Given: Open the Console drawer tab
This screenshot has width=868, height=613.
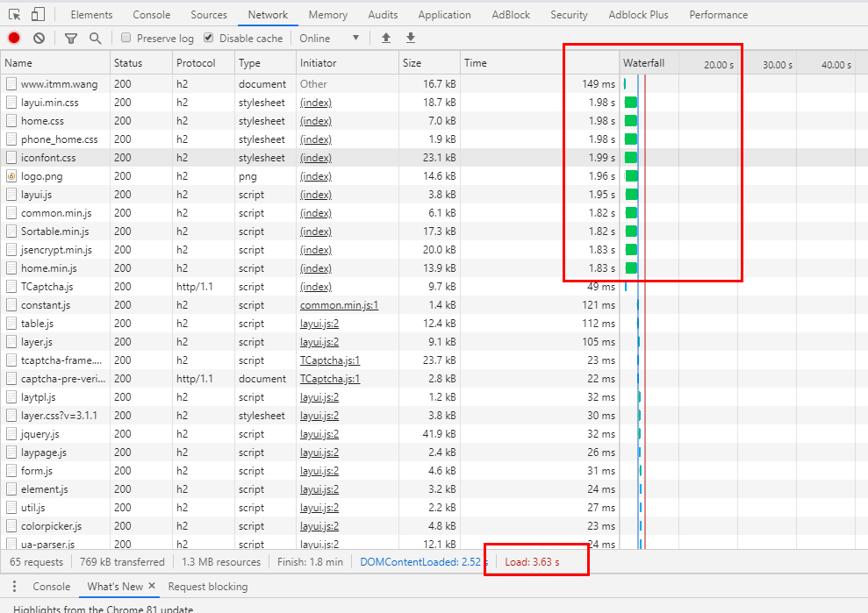Looking at the screenshot, I should tap(52, 587).
